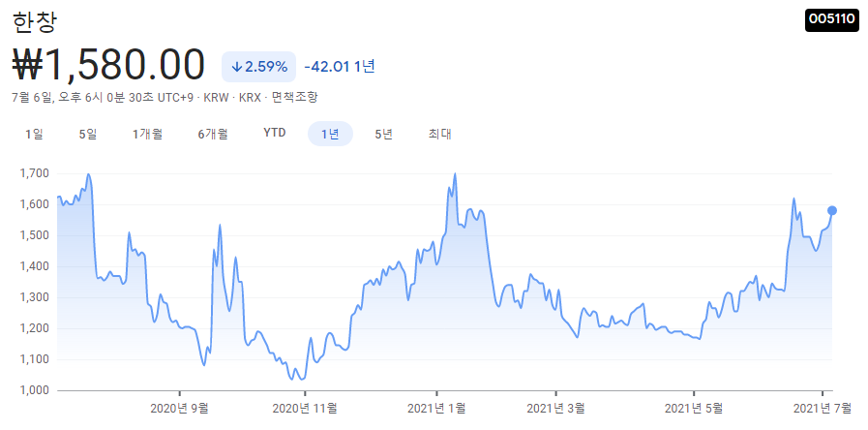868x430 pixels.
Task: Switch to the 1개월 range tab
Action: pos(147,134)
